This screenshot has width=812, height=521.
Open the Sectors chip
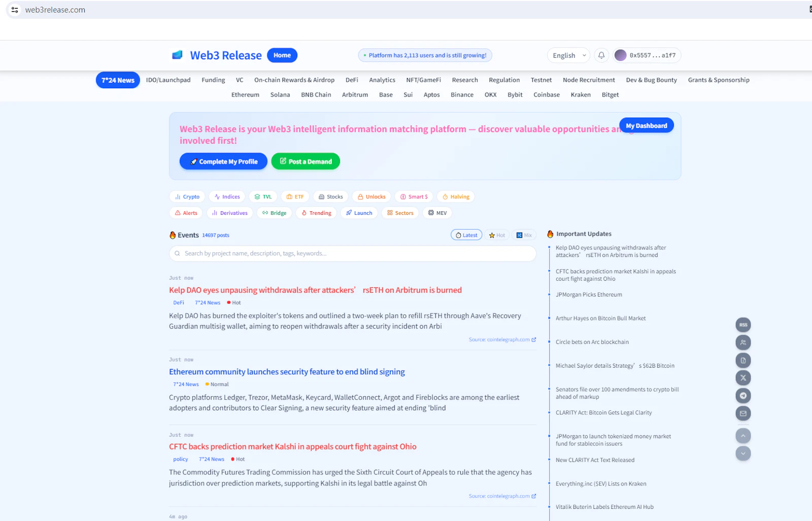pos(400,213)
